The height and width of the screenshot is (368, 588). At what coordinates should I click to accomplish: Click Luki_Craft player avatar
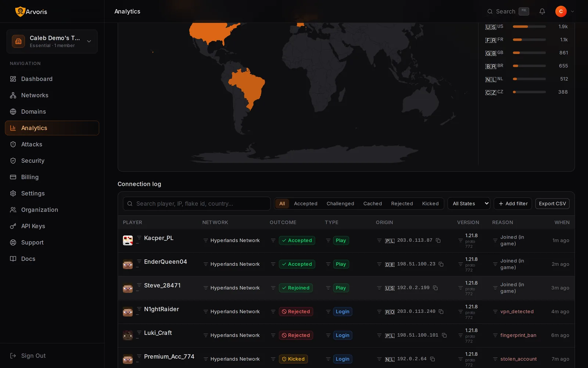(x=128, y=335)
